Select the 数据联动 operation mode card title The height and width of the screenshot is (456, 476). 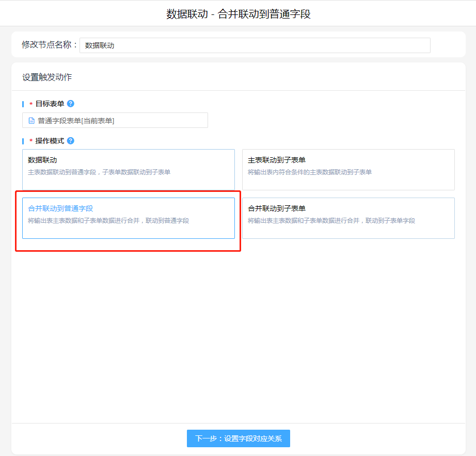point(42,160)
